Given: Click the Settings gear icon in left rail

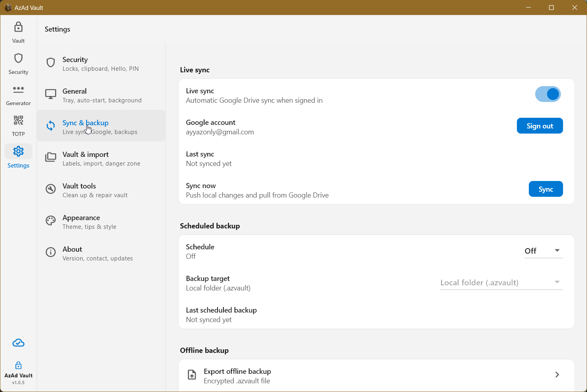Looking at the screenshot, I should [x=18, y=151].
